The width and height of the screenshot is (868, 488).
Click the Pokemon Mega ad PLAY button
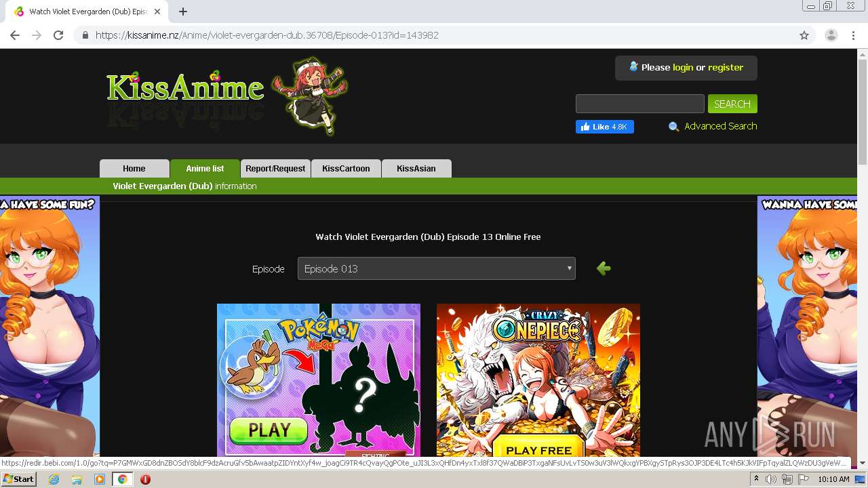[x=269, y=430]
